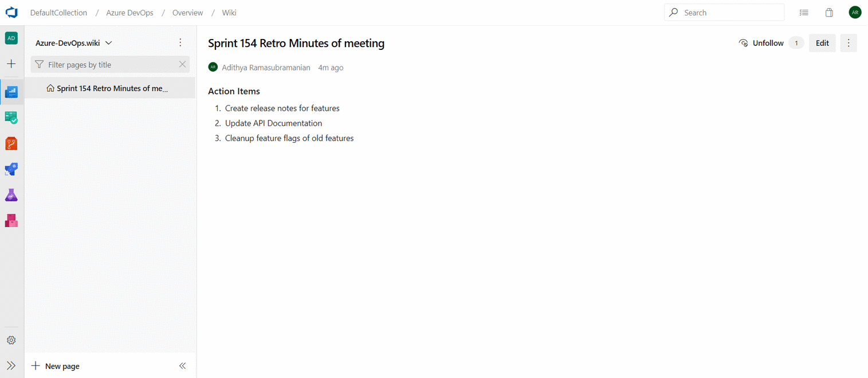Open wiki more actions menu
Image resolution: width=868 pixels, height=378 pixels.
click(180, 42)
